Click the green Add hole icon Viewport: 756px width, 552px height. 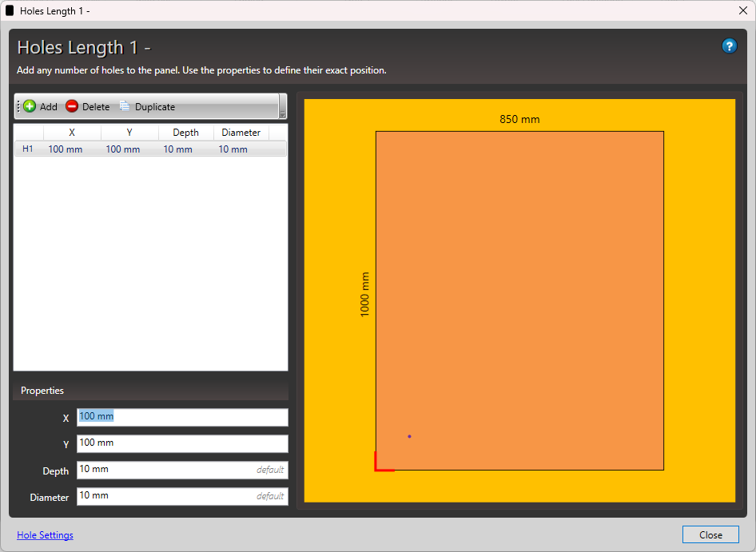point(30,106)
